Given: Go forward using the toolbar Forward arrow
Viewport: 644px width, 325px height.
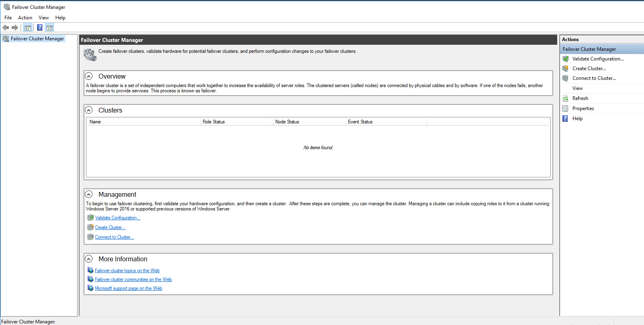Looking at the screenshot, I should (15, 27).
